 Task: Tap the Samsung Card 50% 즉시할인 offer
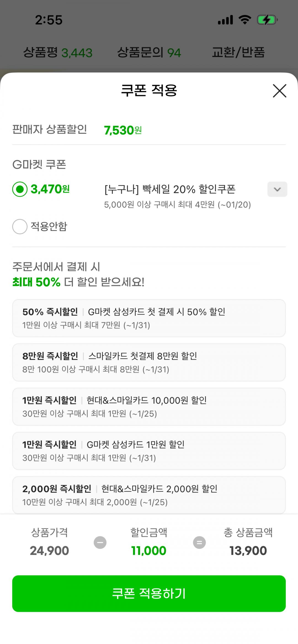pos(149,318)
